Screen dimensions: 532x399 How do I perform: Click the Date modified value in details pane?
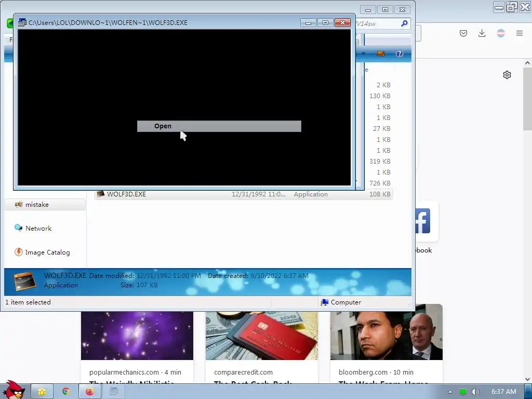pos(169,276)
